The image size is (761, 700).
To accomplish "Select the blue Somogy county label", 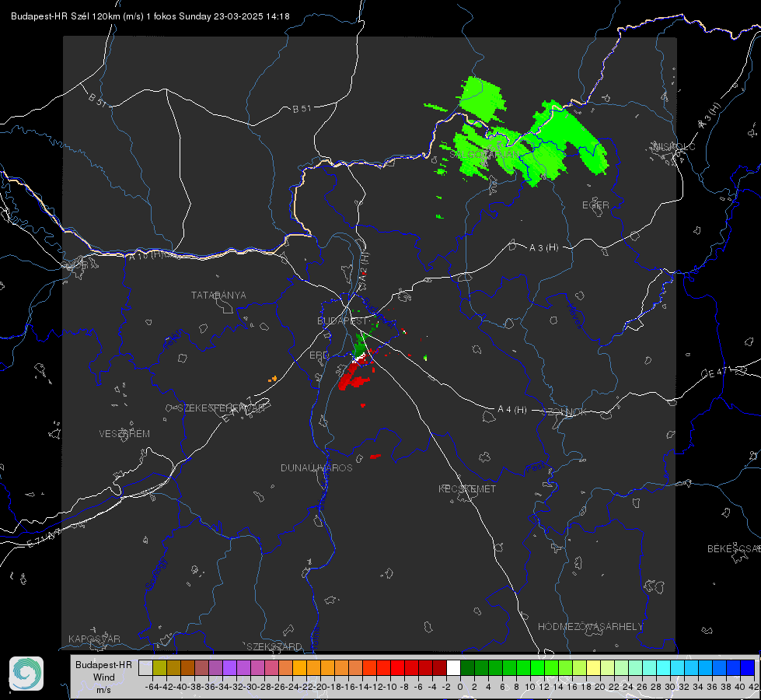I will [x=155, y=573].
